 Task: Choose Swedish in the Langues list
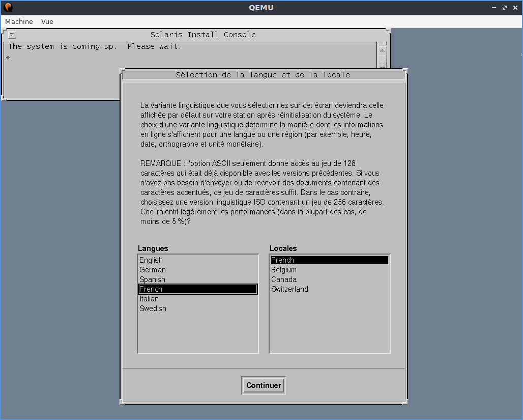coord(198,309)
